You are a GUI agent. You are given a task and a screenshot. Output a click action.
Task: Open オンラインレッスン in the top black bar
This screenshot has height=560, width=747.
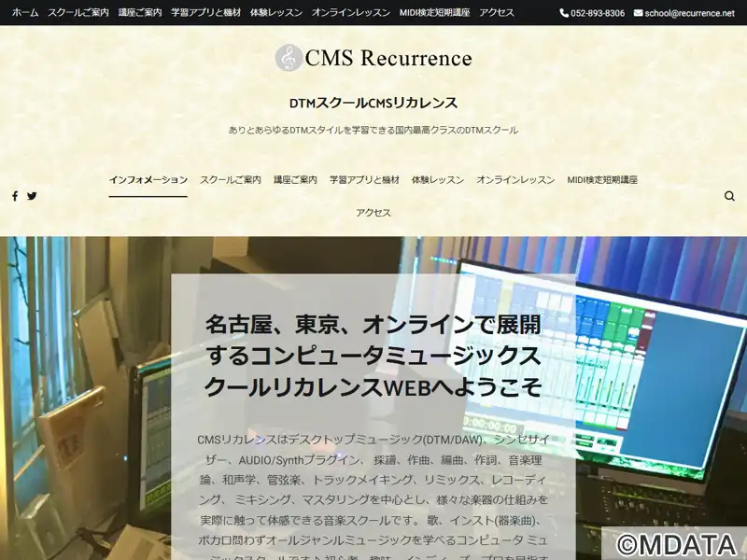coord(351,13)
